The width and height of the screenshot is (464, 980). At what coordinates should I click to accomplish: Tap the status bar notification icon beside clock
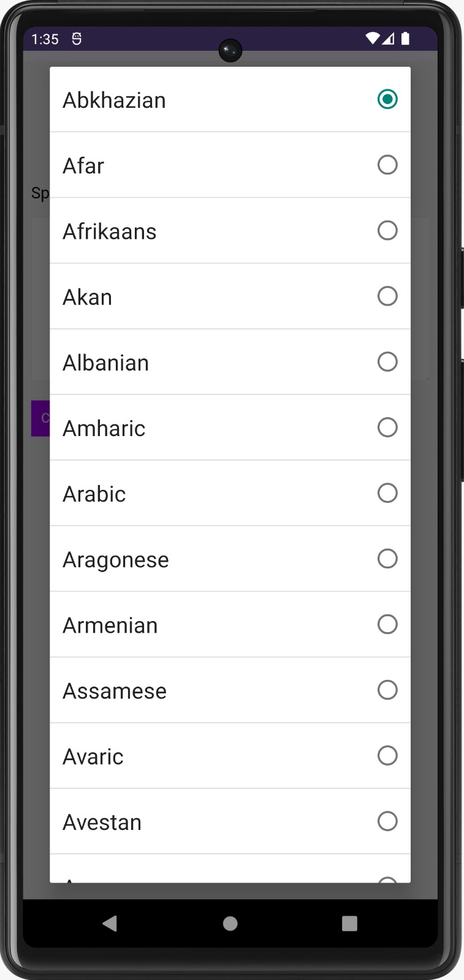tap(77, 39)
